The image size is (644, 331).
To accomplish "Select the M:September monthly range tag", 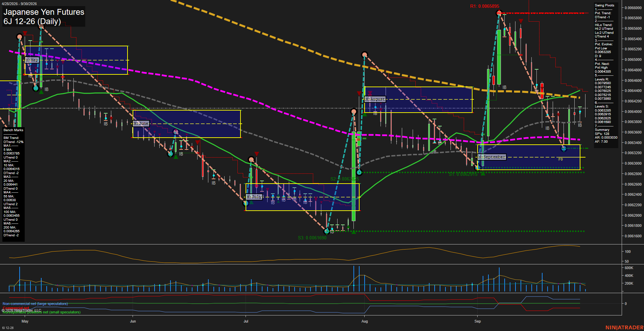I will click(x=492, y=157).
